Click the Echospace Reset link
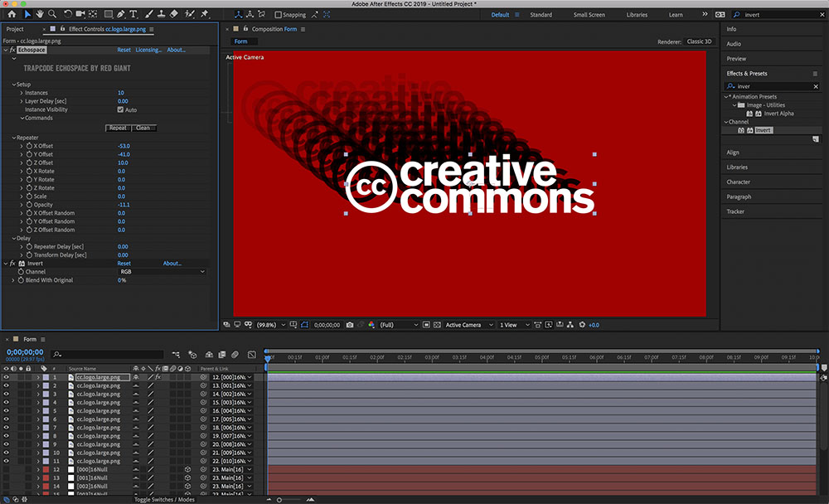The height and width of the screenshot is (504, 829). tap(124, 50)
